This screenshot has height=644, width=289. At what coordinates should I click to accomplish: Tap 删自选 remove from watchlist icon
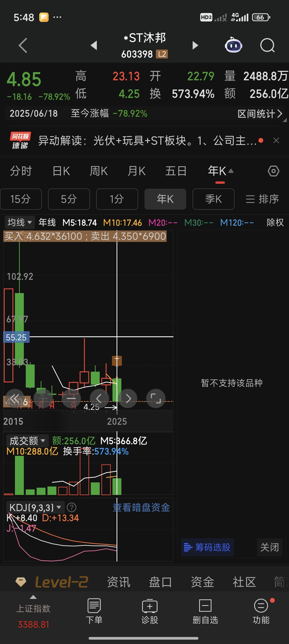205,611
